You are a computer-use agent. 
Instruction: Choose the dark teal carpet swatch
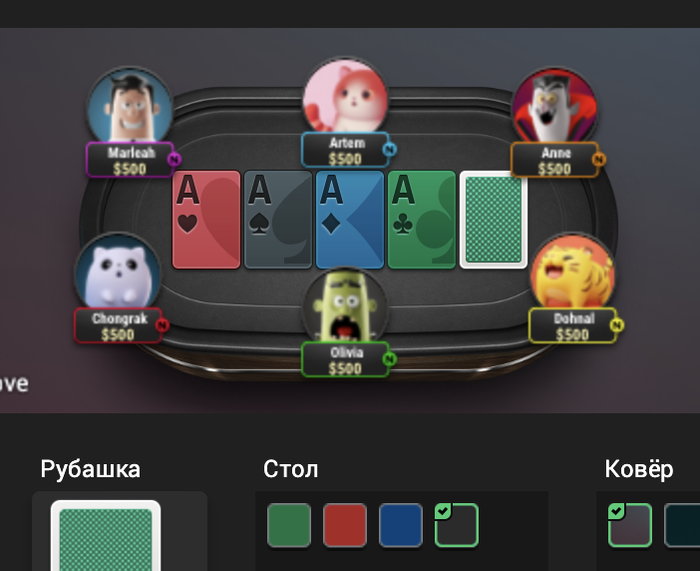coord(682,525)
